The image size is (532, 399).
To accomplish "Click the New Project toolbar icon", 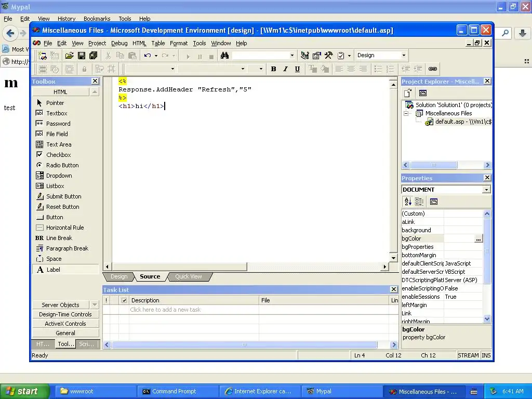I will pyautogui.click(x=42, y=55).
